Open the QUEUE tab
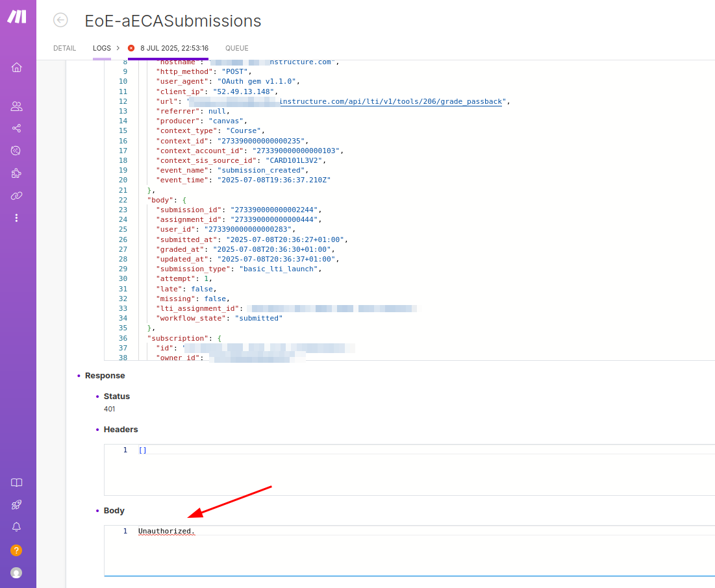This screenshot has width=715, height=588. point(237,48)
